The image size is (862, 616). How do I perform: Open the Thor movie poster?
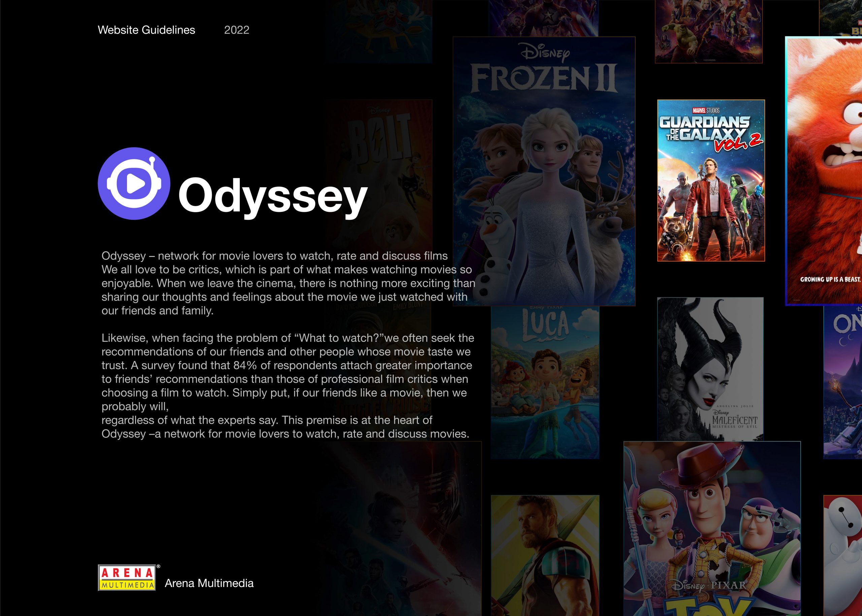(x=545, y=555)
